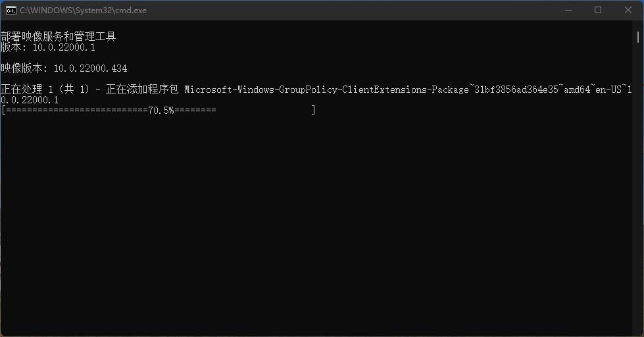Screen dimensions: 644x337
Task: Click the 部署映像服务和管理工具 heading line
Action: pyautogui.click(x=59, y=36)
